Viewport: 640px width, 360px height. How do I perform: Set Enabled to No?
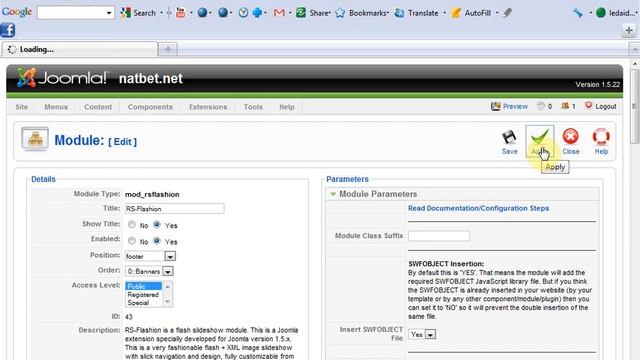(x=131, y=241)
